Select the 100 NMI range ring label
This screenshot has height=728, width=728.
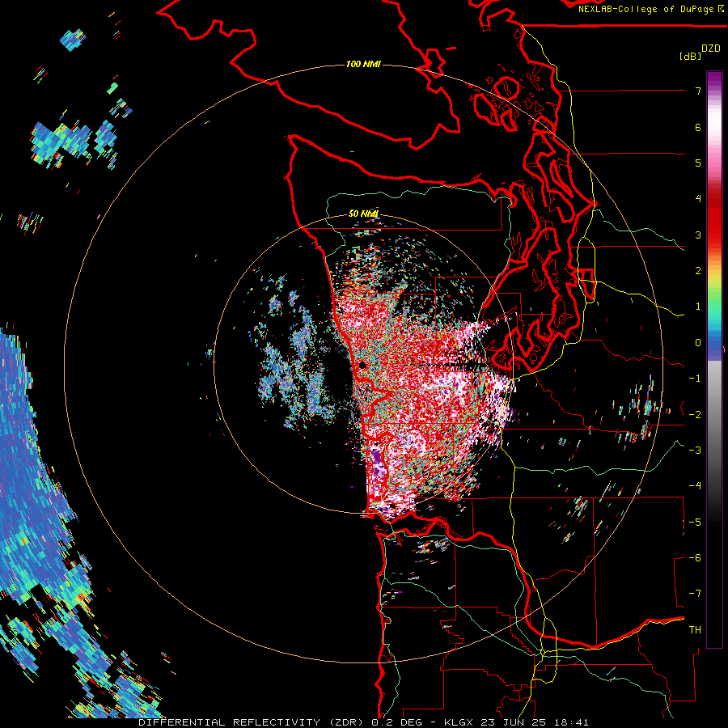tap(363, 64)
